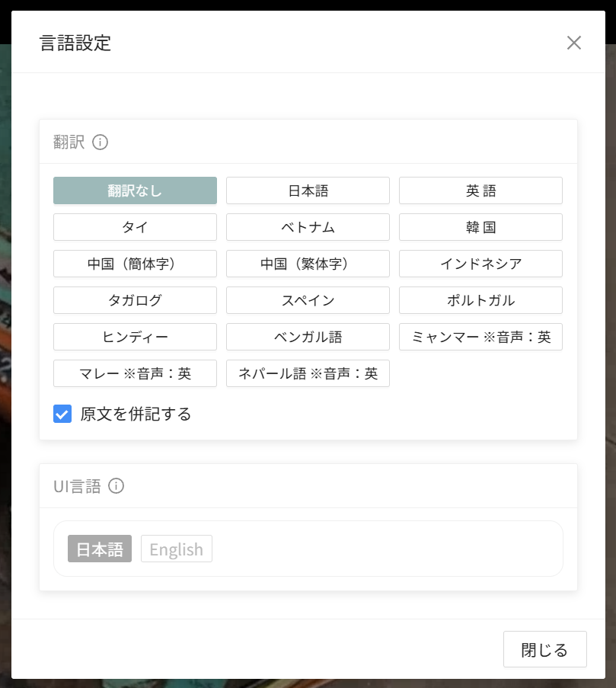Viewport: 616px width, 688px height.
Task: Close the 言語設定 dialog with X
Action: (x=573, y=43)
